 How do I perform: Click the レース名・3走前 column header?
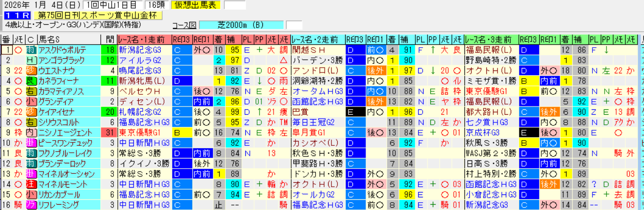coord(491,40)
